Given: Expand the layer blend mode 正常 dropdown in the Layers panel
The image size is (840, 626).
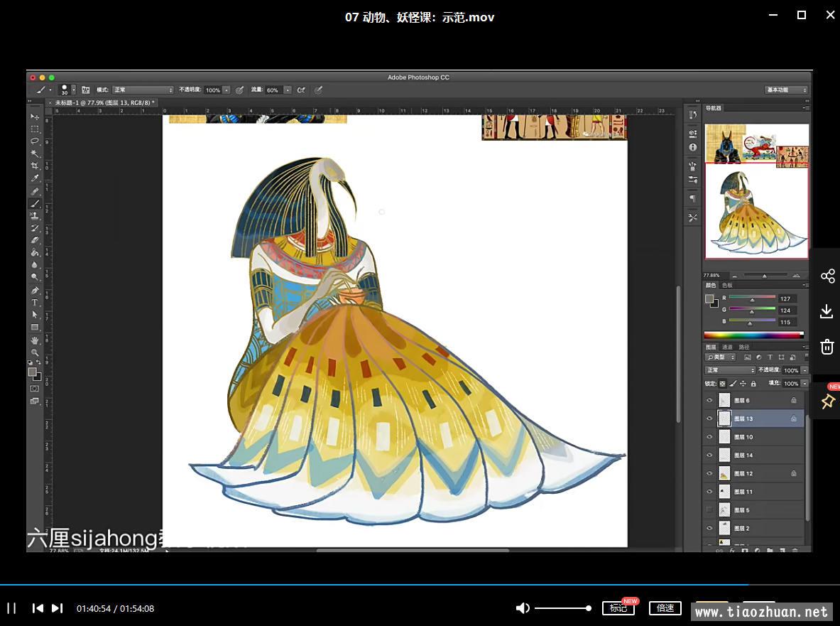Looking at the screenshot, I should (x=730, y=370).
